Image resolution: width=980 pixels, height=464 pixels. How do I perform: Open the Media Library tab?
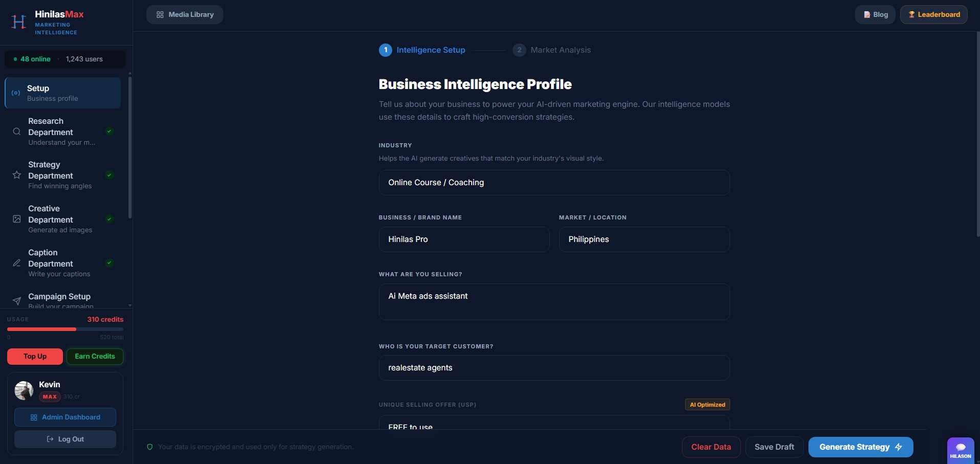(185, 15)
